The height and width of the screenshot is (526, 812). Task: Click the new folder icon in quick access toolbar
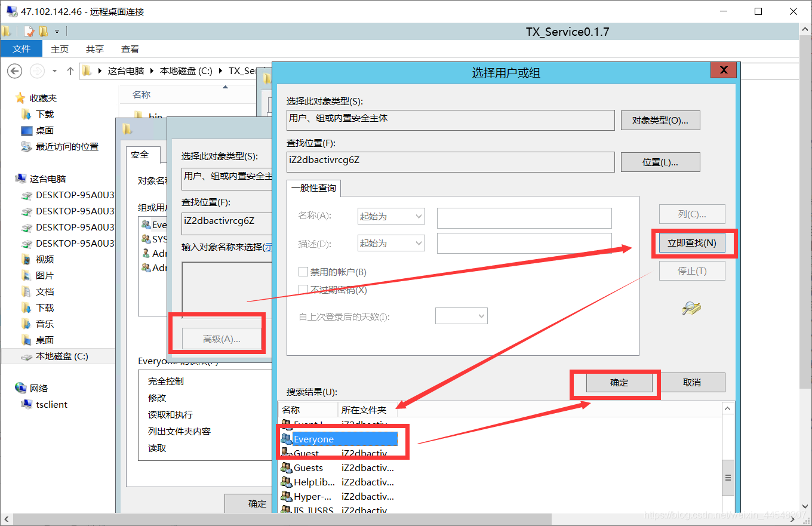[x=43, y=31]
